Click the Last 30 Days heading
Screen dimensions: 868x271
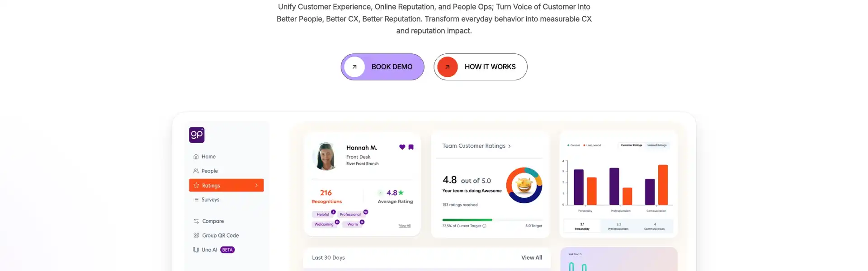(x=328, y=257)
